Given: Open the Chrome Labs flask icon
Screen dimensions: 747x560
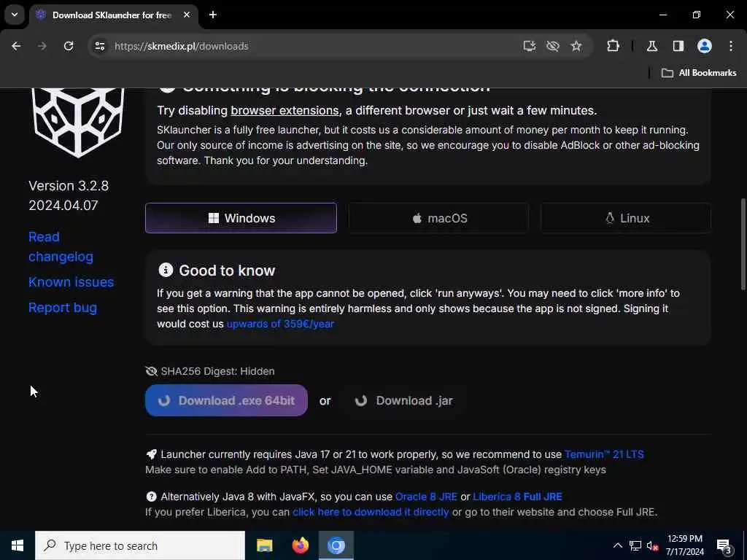Looking at the screenshot, I should point(652,46).
